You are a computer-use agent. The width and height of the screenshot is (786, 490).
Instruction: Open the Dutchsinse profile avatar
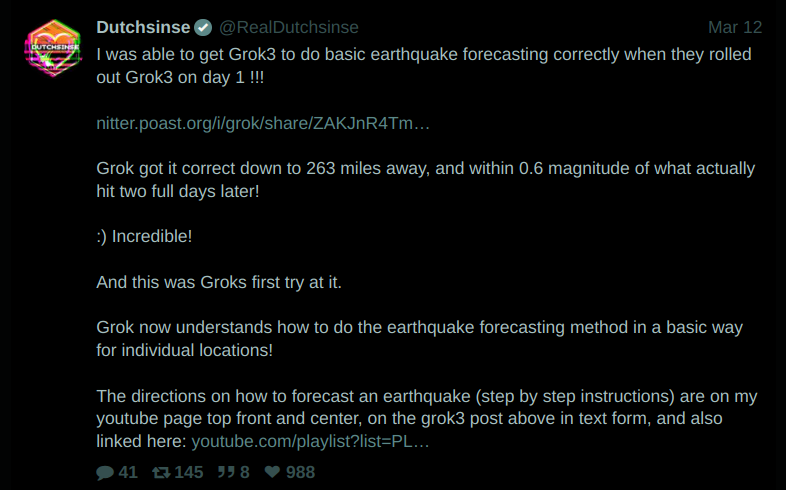(x=53, y=48)
